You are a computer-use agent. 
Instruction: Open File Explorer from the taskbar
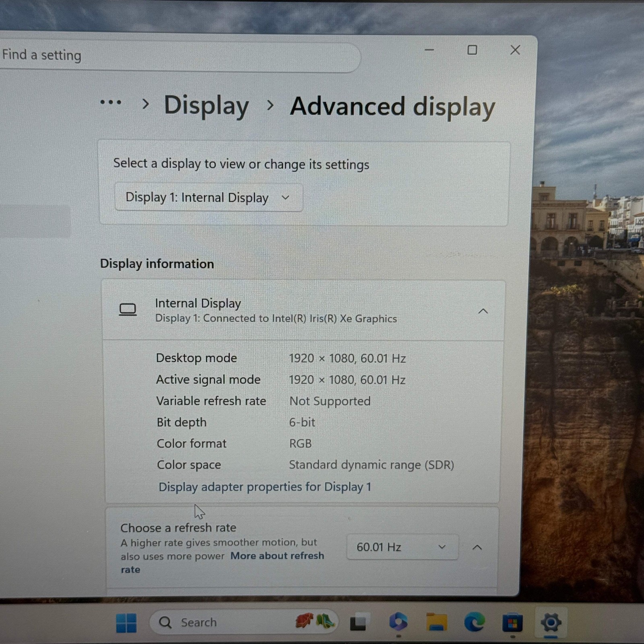pos(436,622)
